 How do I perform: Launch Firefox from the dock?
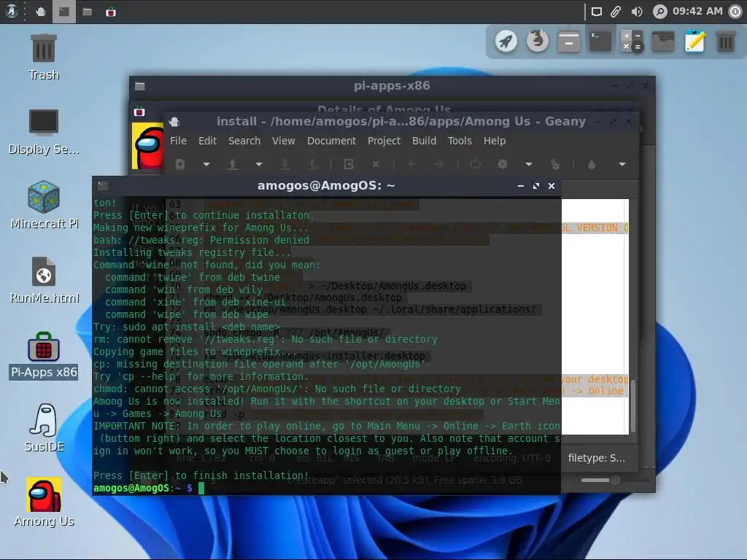538,41
